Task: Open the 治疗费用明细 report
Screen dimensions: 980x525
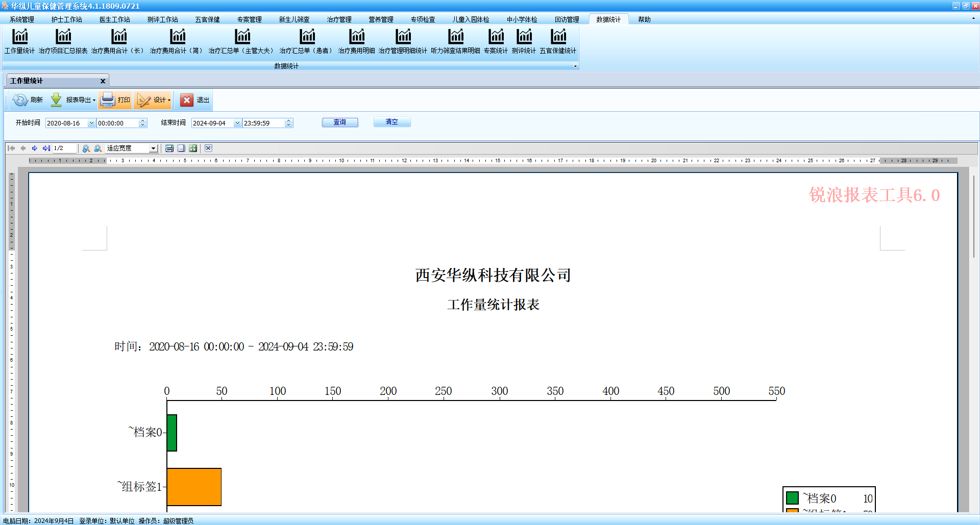Action: tap(357, 41)
